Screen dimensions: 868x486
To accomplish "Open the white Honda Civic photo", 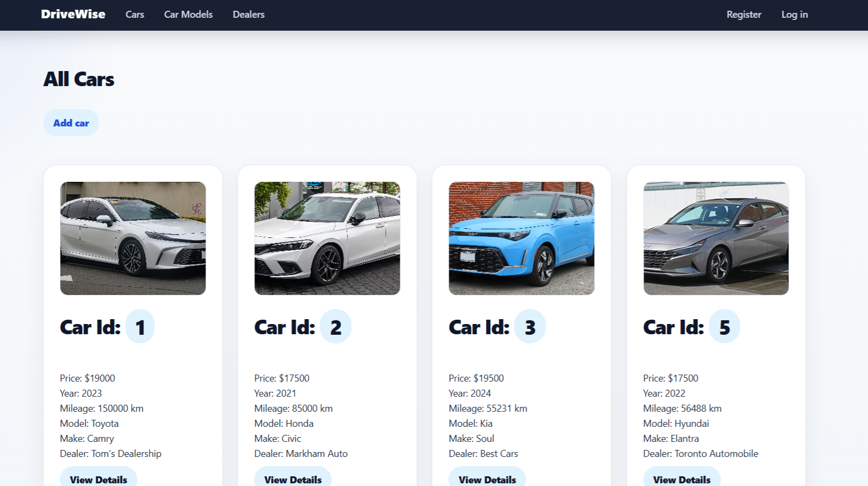I will point(327,238).
